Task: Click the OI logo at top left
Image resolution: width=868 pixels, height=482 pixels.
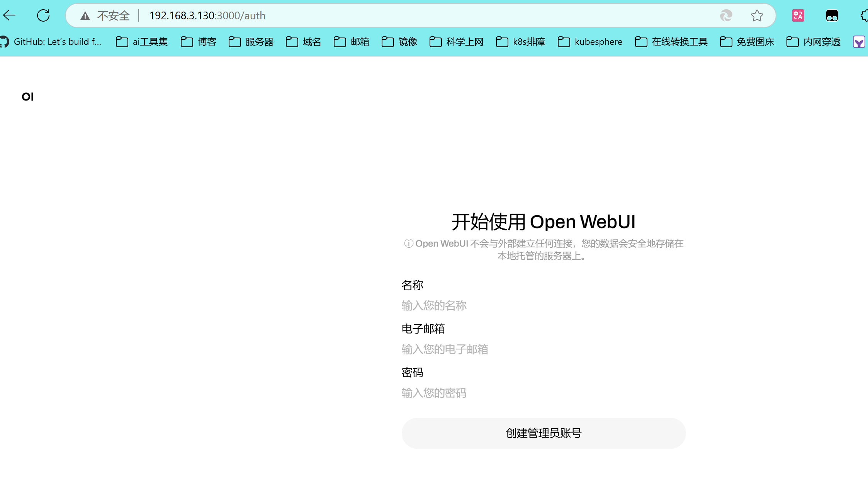Action: [27, 97]
